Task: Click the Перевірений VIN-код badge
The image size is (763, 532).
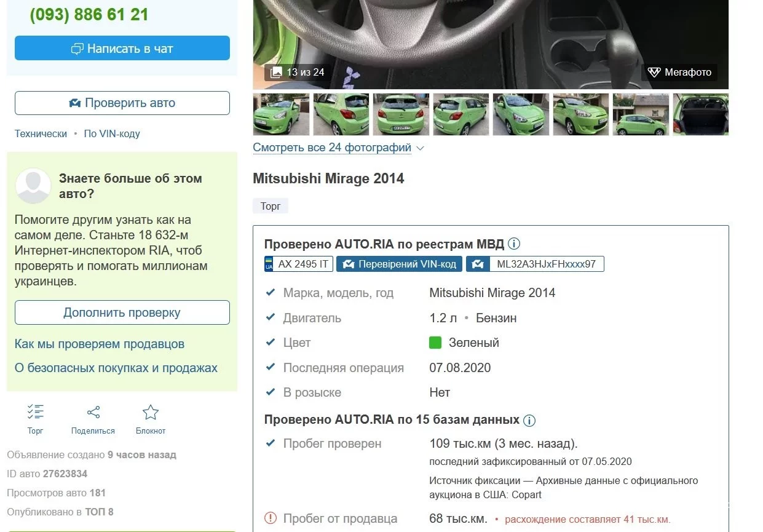Action: (399, 264)
